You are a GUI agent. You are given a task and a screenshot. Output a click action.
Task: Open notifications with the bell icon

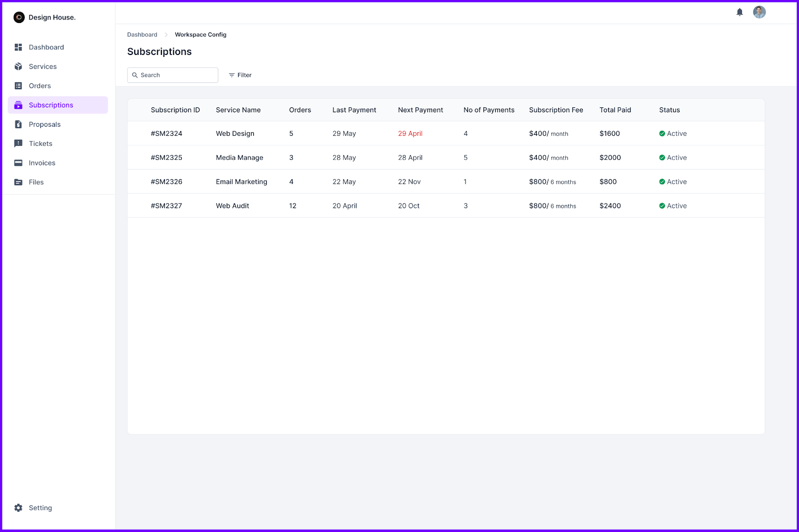740,12
